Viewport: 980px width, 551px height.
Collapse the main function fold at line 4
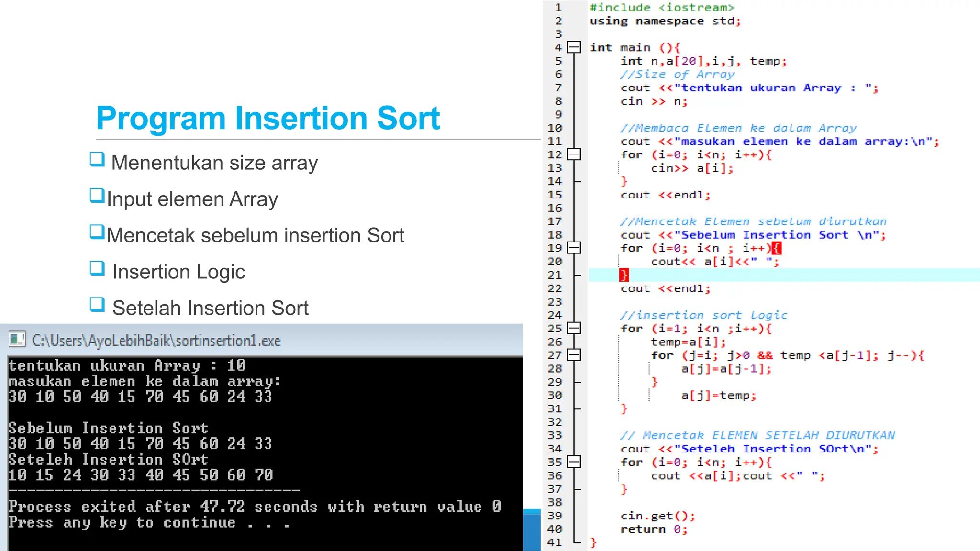574,47
